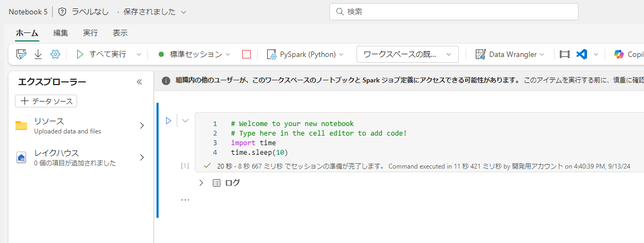
Task: Click the PySpark language icon
Action: pyautogui.click(x=271, y=54)
